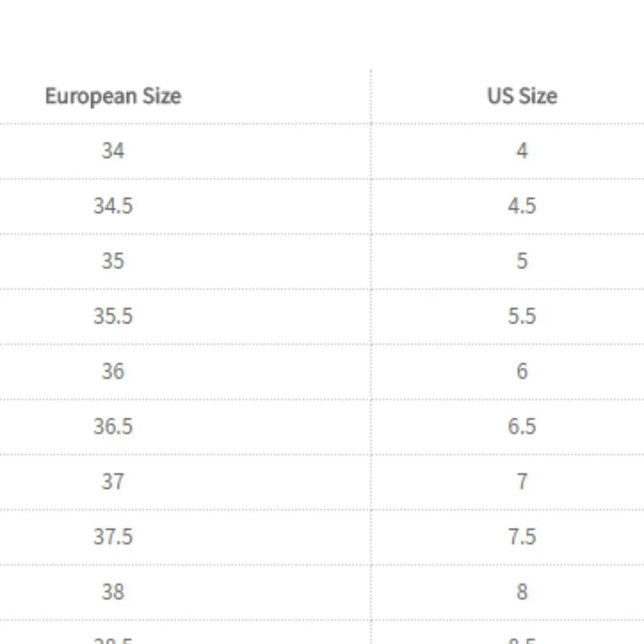Pick European size 37.5 in the chart
Image resolution: width=644 pixels, height=644 pixels.
113,536
